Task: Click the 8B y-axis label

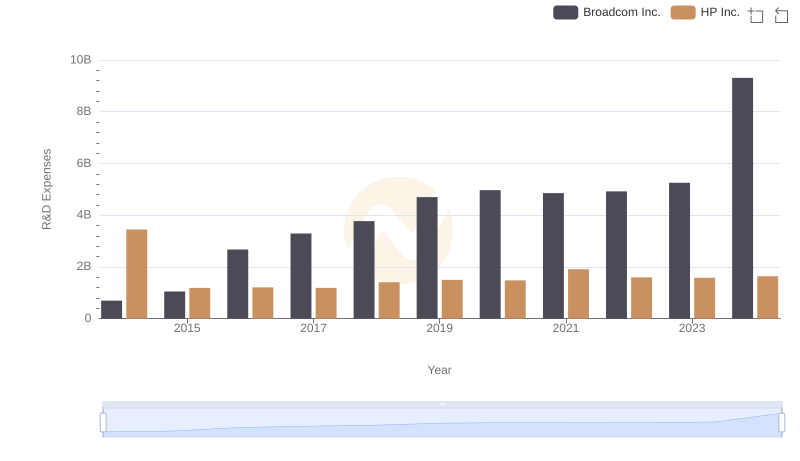Action: pyautogui.click(x=84, y=111)
